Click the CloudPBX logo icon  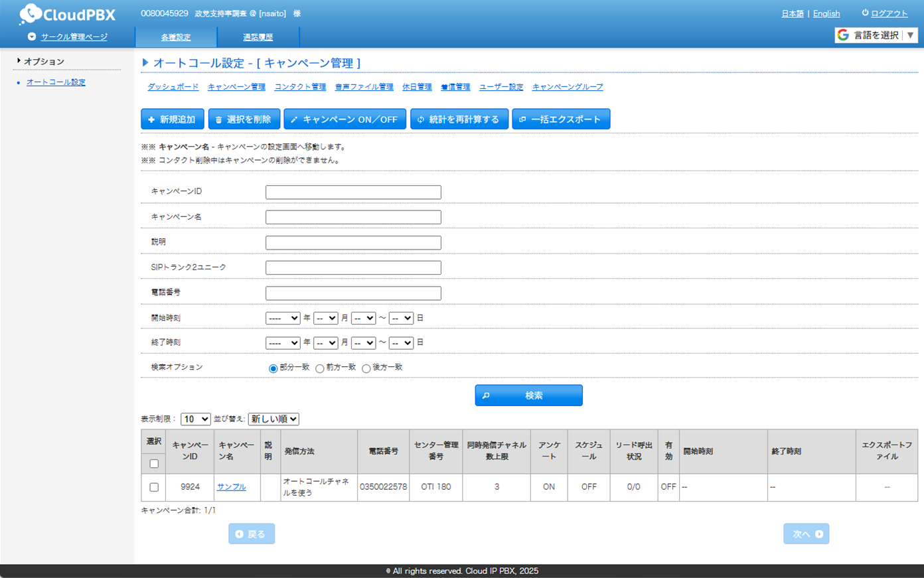pos(31,14)
